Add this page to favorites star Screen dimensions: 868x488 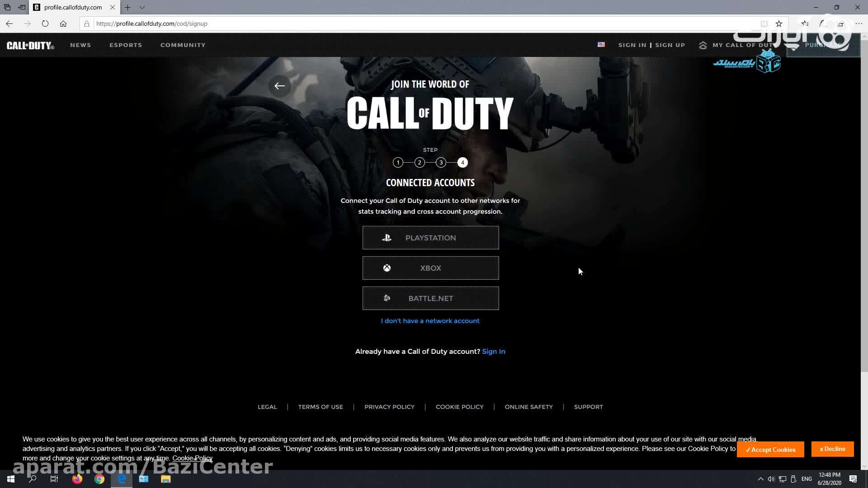coord(778,23)
